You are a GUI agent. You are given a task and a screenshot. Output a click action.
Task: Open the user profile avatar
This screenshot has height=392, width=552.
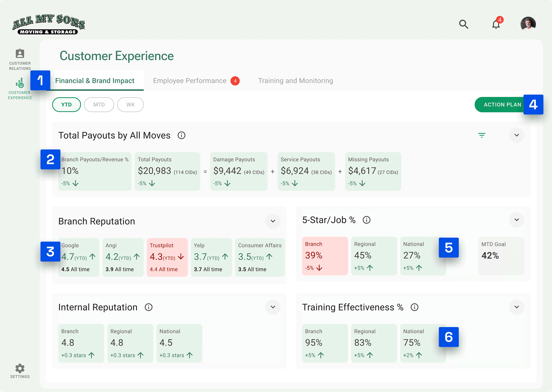click(528, 24)
